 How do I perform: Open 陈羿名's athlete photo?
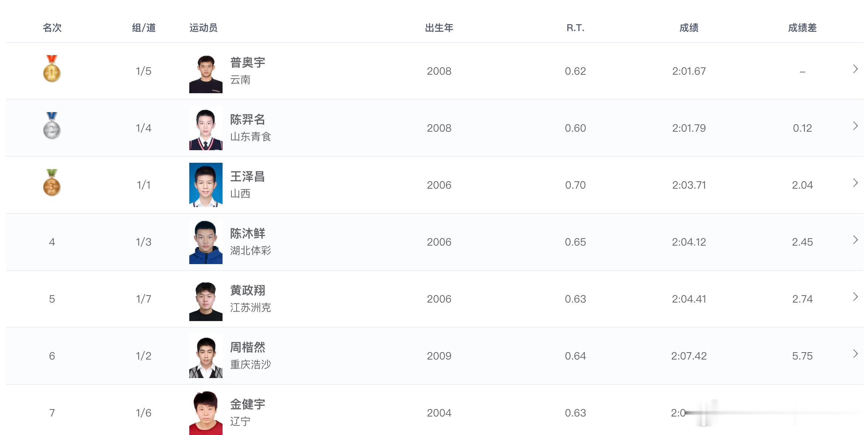(206, 128)
